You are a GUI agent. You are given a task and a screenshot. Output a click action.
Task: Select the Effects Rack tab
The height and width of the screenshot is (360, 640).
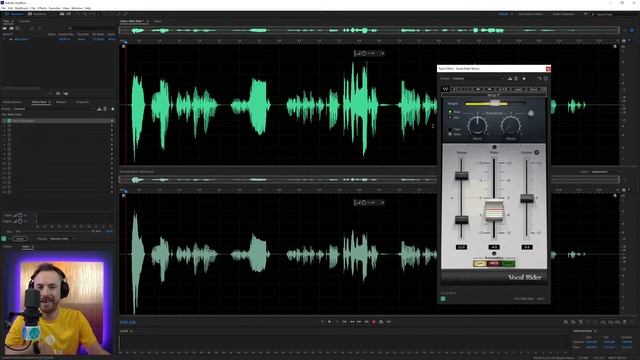point(39,102)
